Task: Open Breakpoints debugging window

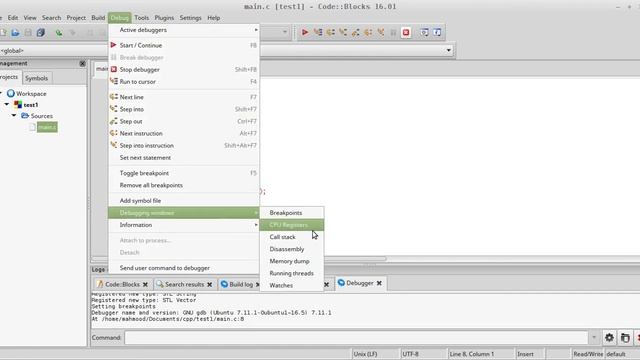Action: pyautogui.click(x=292, y=213)
